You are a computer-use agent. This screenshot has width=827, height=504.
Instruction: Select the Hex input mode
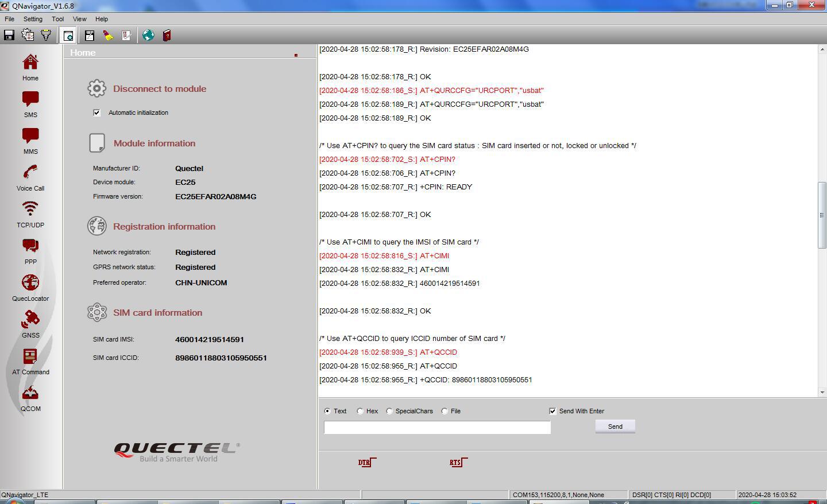click(x=360, y=411)
